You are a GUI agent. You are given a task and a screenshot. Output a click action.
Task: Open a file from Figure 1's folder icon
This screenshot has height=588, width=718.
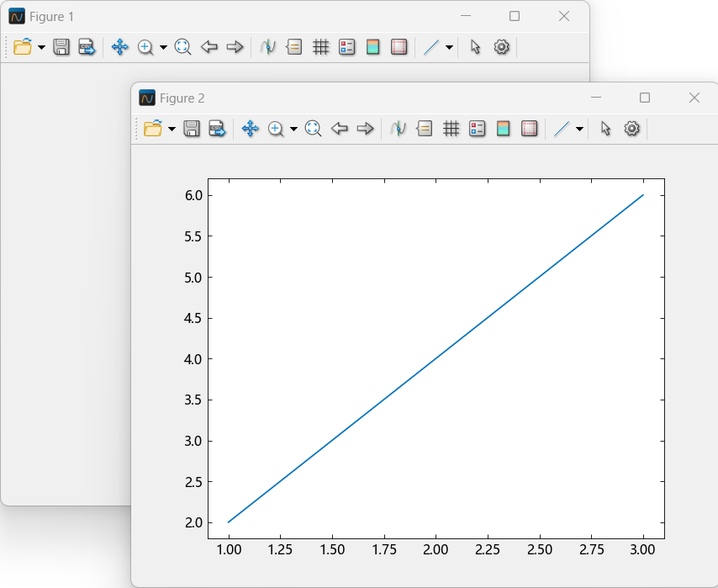pos(23,47)
